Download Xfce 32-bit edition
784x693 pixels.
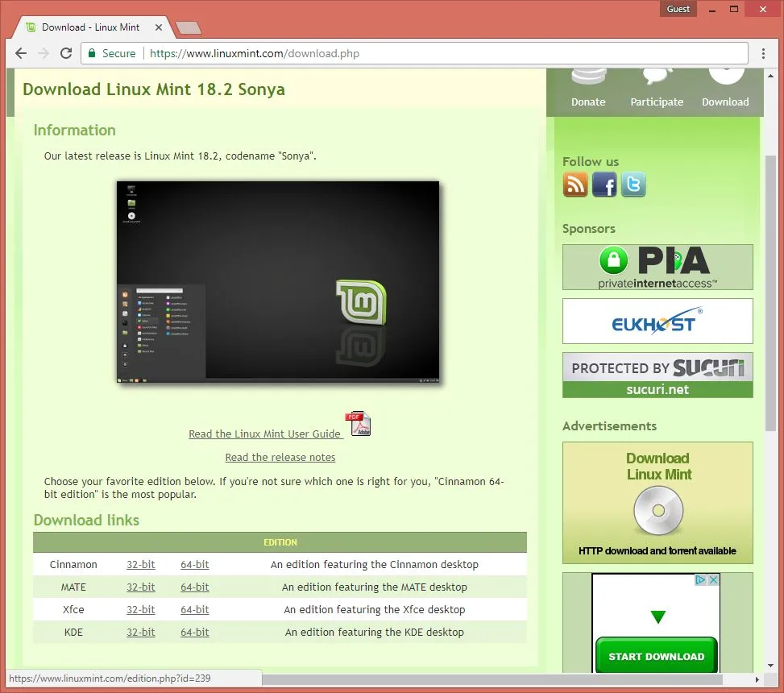pyautogui.click(x=140, y=609)
